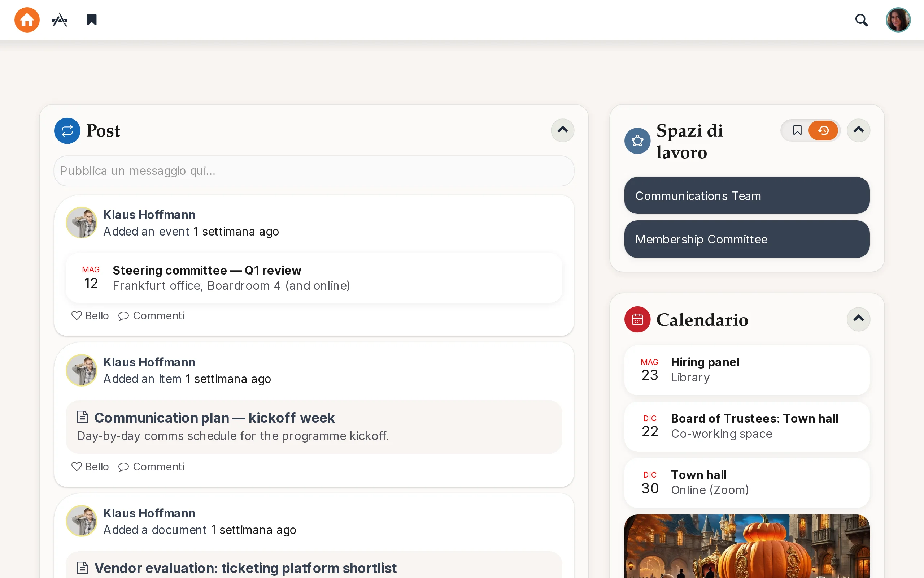Open Steering committee — Q1 review event
Screen dimensions: 924x578
click(314, 278)
